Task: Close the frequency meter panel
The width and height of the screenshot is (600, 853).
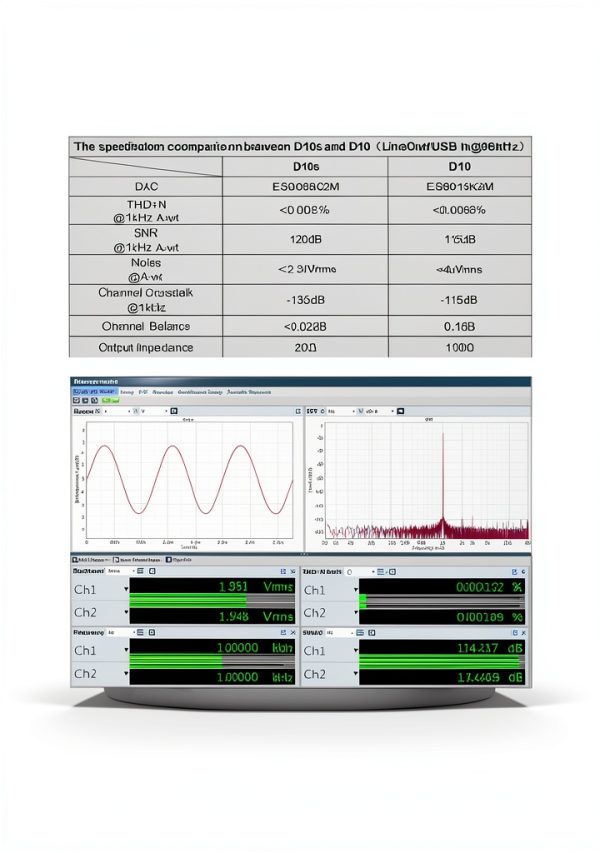Action: pyautogui.click(x=293, y=633)
